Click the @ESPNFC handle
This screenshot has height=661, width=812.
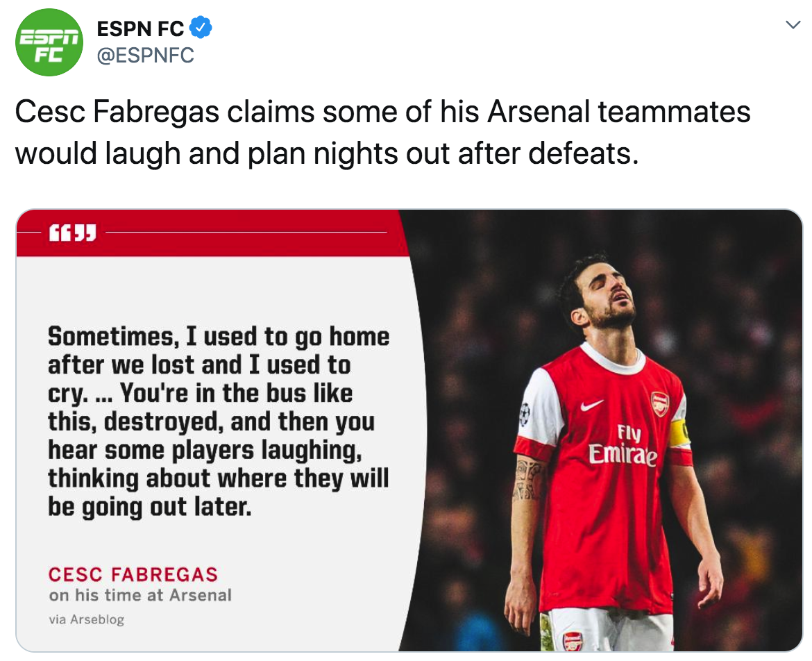tap(145, 56)
